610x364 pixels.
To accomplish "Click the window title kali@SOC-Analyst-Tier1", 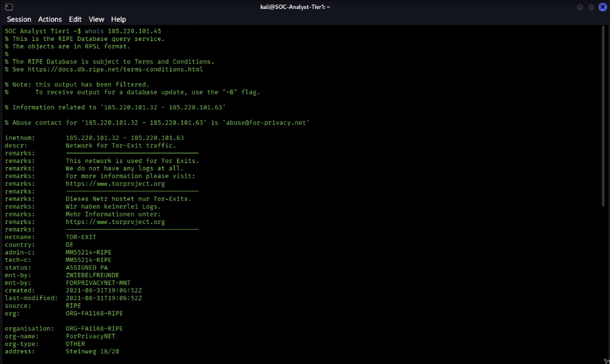I will 295,7.
